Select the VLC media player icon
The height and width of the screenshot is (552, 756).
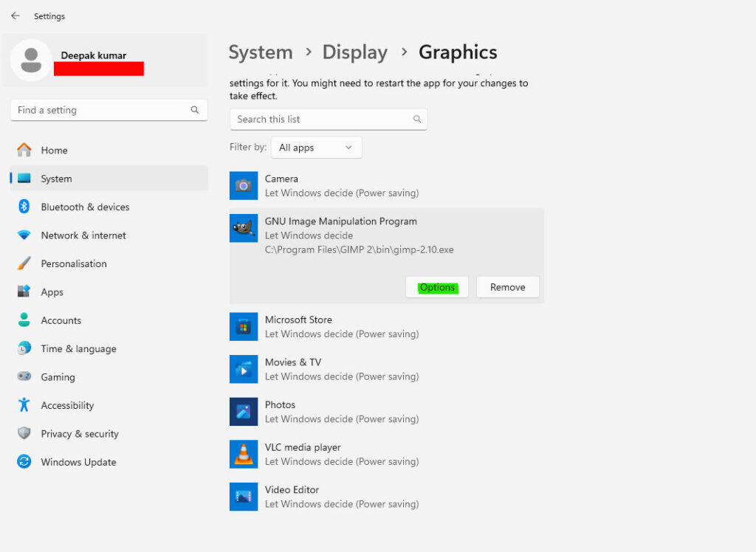coord(244,453)
